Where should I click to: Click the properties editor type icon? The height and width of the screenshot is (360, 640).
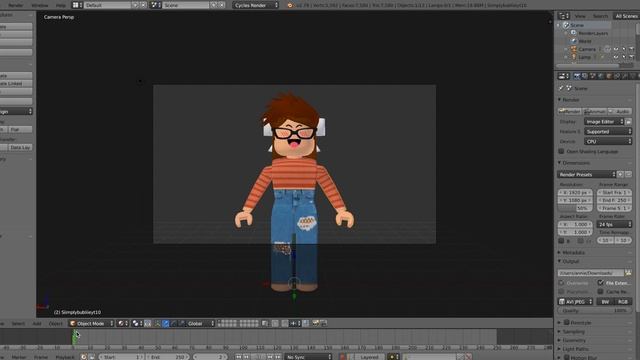coord(564,76)
